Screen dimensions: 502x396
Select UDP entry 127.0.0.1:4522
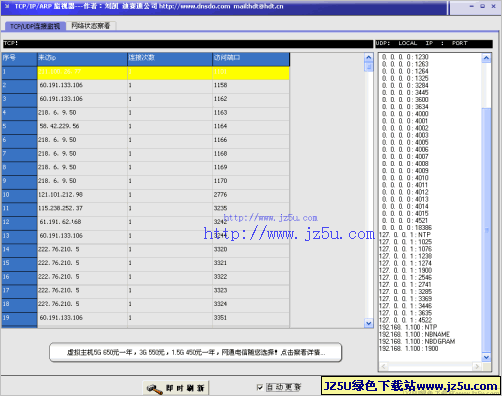point(405,320)
